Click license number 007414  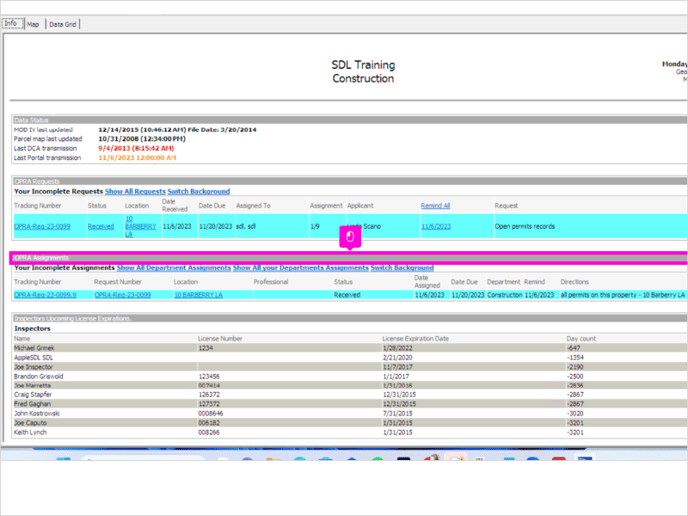[209, 386]
